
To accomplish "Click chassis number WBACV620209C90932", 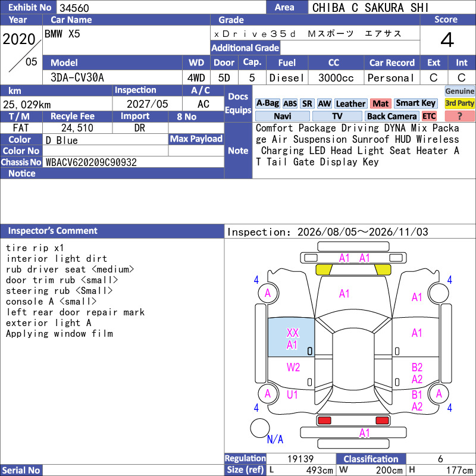I will (x=91, y=162).
